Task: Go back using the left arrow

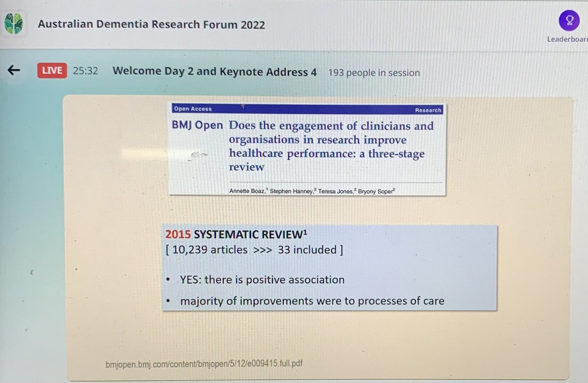Action: coord(14,71)
